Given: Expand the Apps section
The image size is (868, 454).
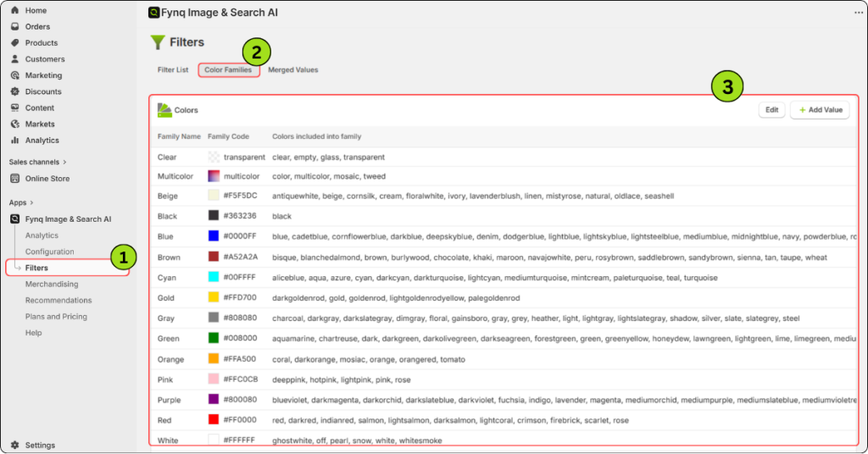Looking at the screenshot, I should (x=21, y=202).
